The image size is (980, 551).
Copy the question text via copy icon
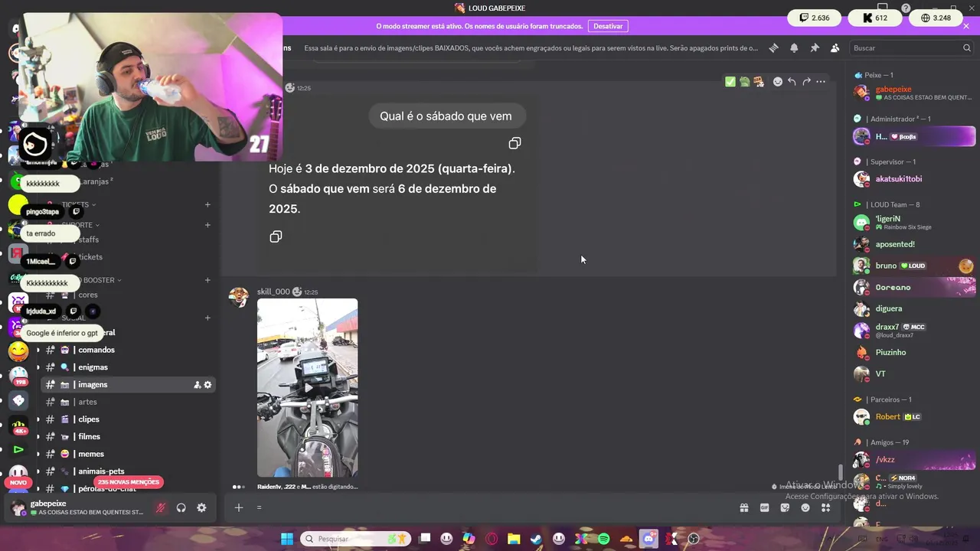[x=514, y=143]
